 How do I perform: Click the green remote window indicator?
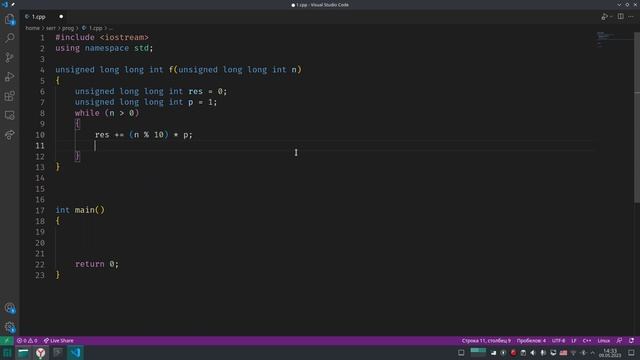(7, 340)
